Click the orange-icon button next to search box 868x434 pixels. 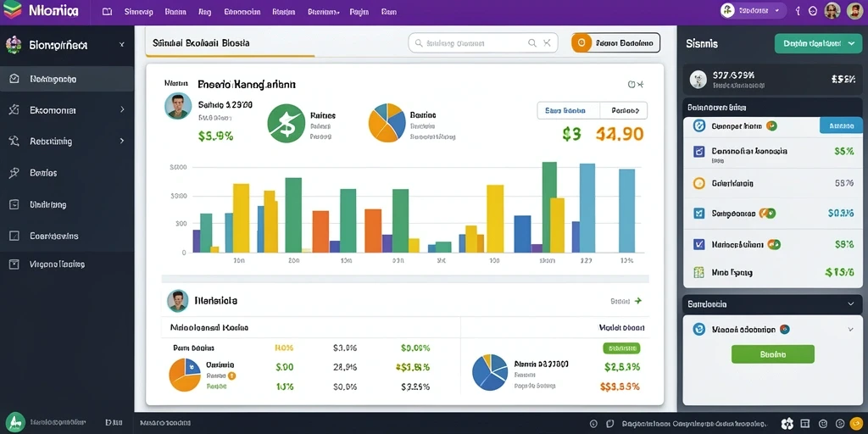click(615, 42)
